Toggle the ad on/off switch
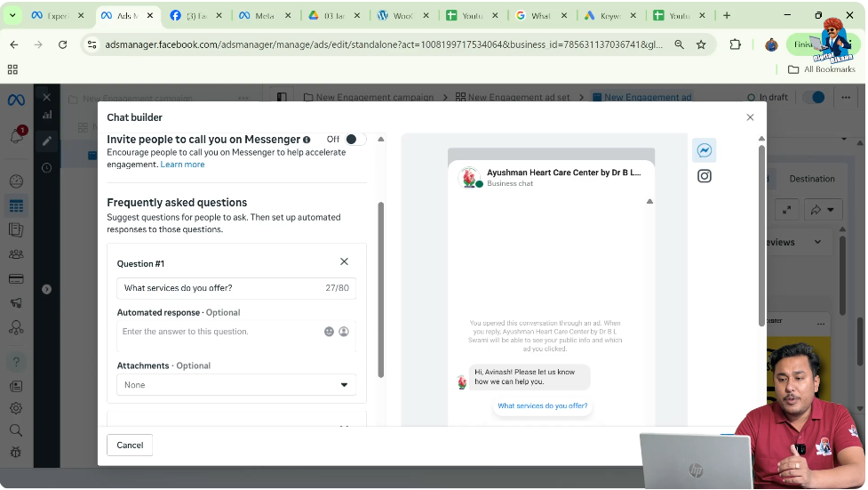This screenshot has width=868, height=490. pyautogui.click(x=815, y=98)
